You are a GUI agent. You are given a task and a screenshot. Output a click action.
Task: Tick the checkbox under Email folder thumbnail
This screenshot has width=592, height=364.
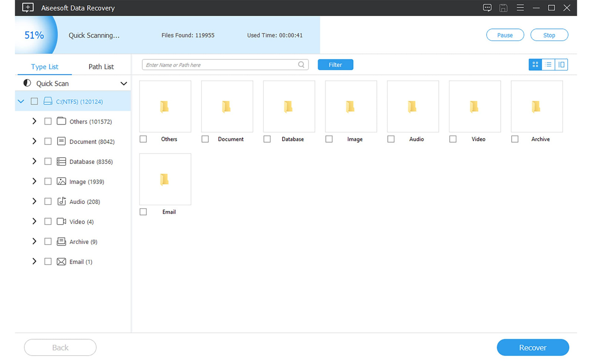(143, 212)
